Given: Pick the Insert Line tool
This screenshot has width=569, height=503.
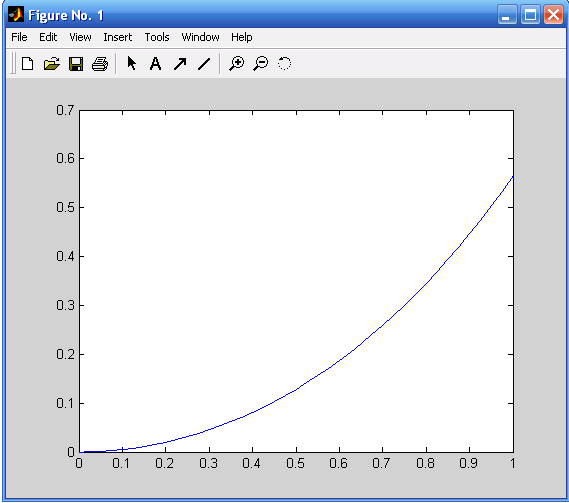Looking at the screenshot, I should coord(204,64).
